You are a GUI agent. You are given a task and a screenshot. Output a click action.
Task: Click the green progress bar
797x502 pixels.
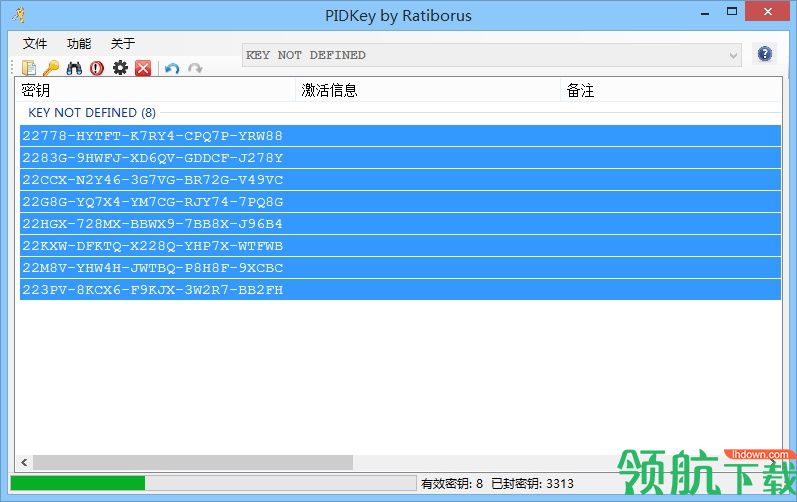point(213,483)
